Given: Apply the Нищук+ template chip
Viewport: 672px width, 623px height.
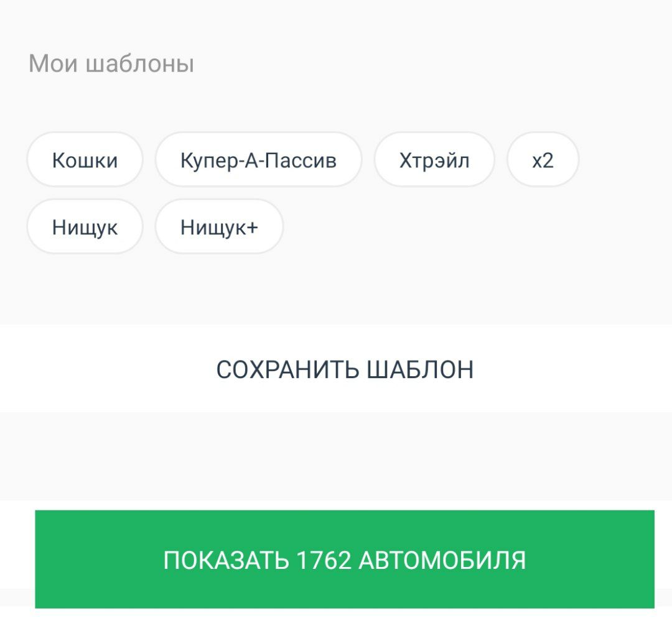Looking at the screenshot, I should click(219, 226).
